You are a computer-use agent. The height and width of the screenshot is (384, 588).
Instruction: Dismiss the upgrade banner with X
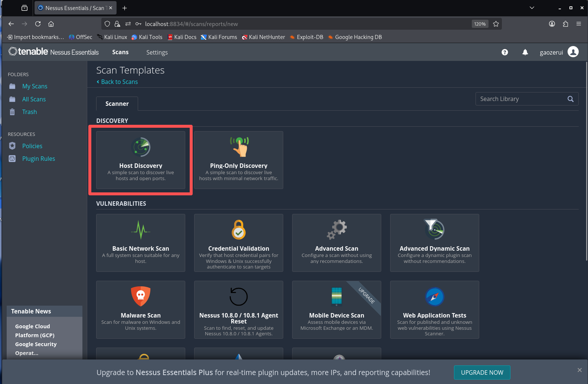[x=579, y=370]
